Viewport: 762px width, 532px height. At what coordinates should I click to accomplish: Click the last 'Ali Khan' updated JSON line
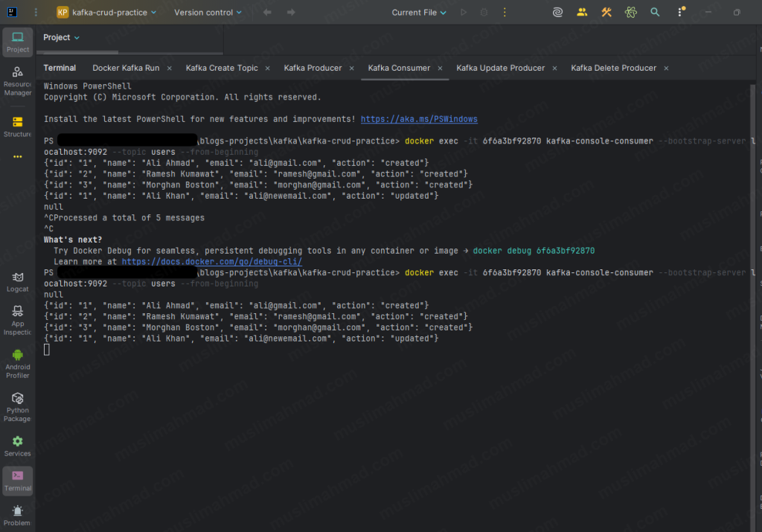coord(241,339)
